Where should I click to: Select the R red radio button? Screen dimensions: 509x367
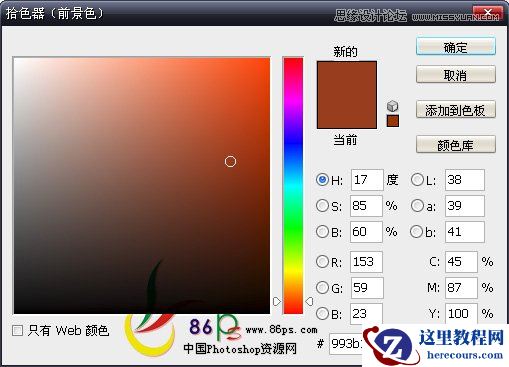[322, 262]
